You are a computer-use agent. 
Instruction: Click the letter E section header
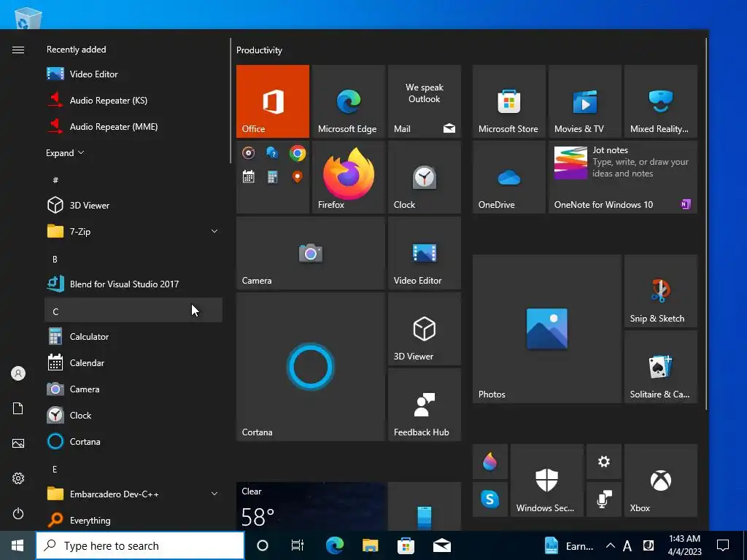click(133, 469)
